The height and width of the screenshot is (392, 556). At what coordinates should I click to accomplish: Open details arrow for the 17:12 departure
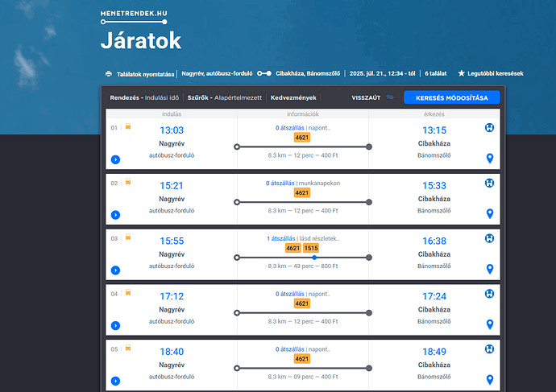point(115,325)
